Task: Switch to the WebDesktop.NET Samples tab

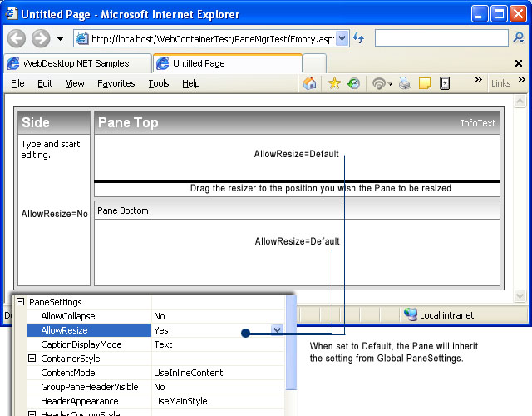Action: click(x=76, y=63)
